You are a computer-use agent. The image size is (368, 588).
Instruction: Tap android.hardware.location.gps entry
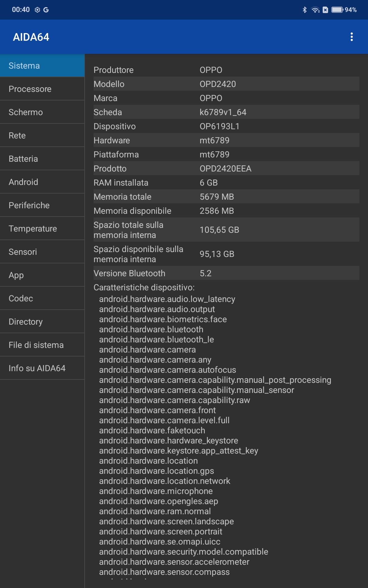point(156,471)
